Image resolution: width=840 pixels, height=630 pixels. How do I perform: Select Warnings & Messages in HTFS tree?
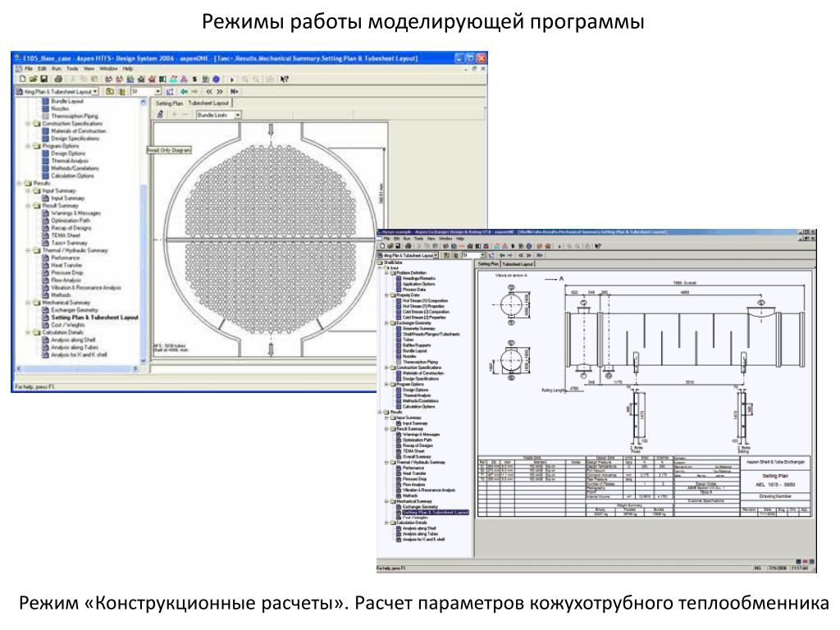point(75,212)
